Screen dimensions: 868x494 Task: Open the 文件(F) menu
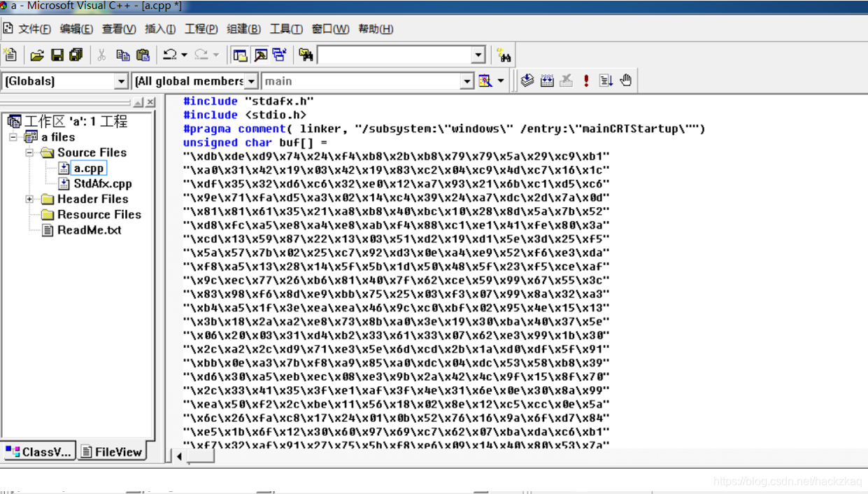point(34,29)
